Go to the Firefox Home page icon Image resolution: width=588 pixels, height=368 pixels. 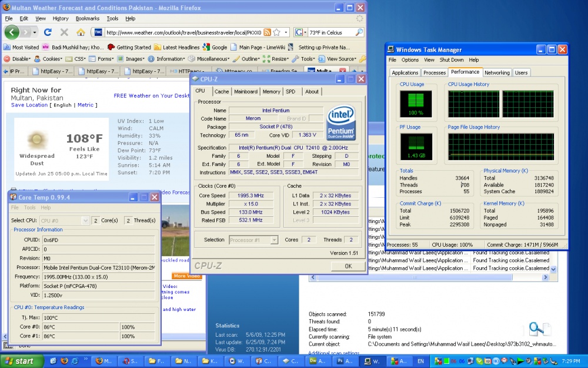[81, 32]
